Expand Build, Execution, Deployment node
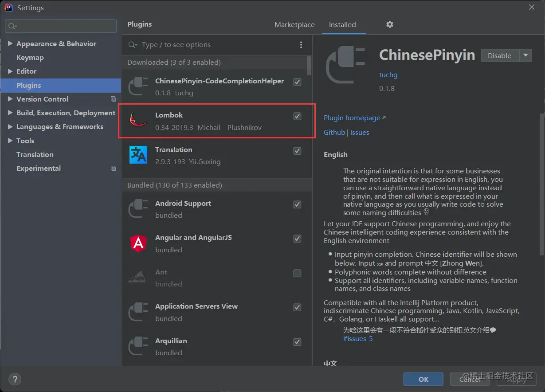Viewport: 545px width, 392px height. pyautogui.click(x=10, y=113)
